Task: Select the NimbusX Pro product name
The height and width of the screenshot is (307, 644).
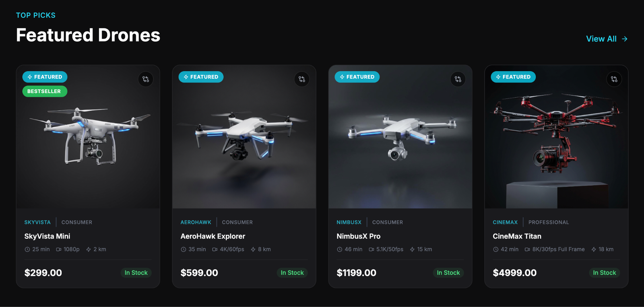Action: pyautogui.click(x=358, y=236)
